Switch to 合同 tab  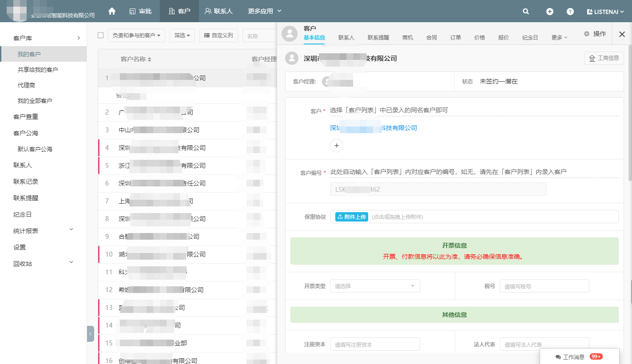coord(432,38)
